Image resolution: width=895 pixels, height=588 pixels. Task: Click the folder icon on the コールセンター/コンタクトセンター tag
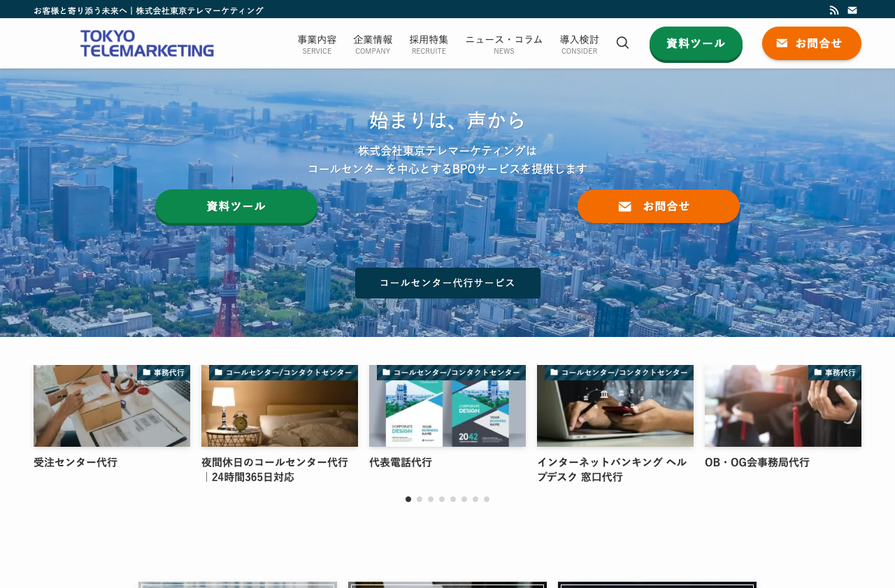coord(218,371)
